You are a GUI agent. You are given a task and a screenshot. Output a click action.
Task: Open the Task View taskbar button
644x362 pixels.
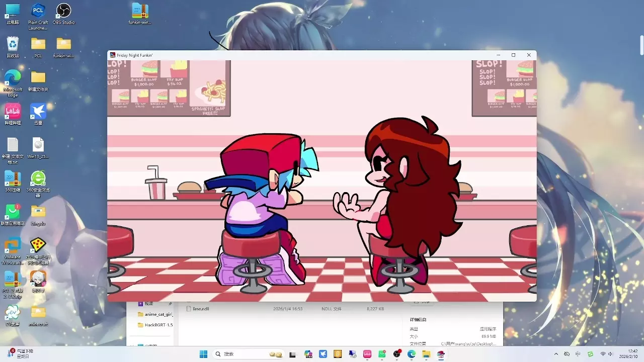coord(292,354)
